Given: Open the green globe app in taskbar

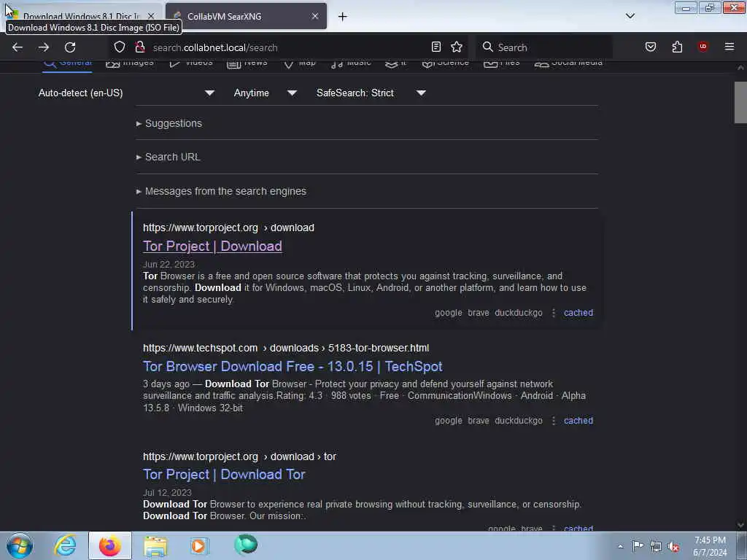Looking at the screenshot, I should tap(246, 545).
